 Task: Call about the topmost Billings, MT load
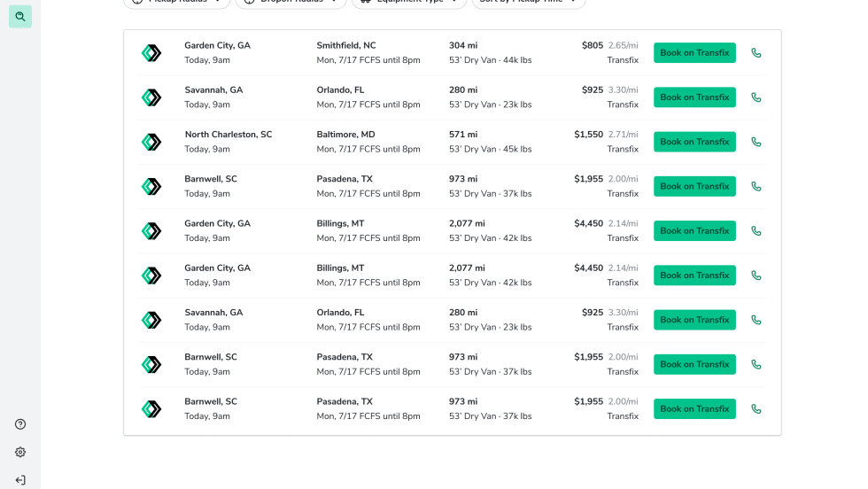pos(756,231)
